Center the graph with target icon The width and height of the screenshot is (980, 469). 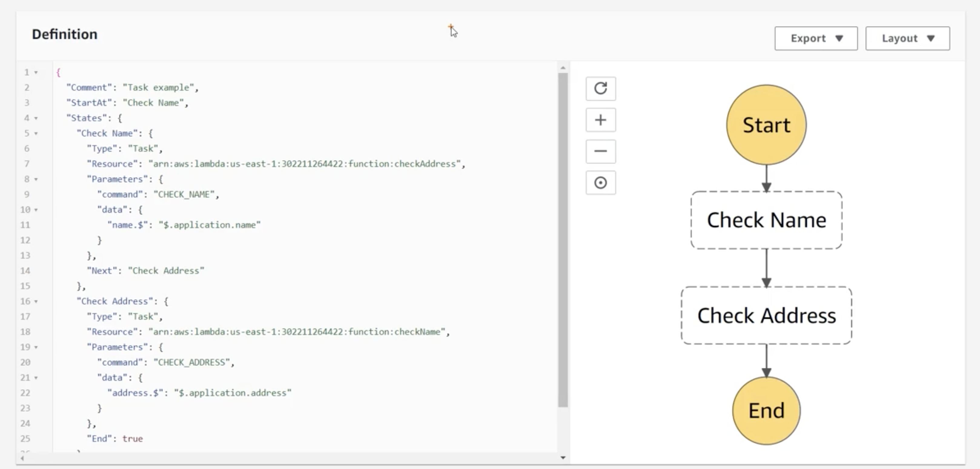tap(601, 183)
